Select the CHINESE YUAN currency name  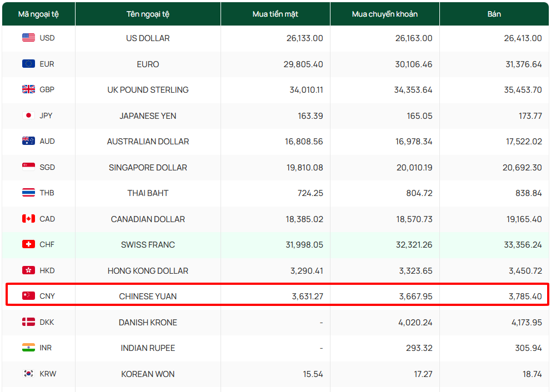pyautogui.click(x=148, y=296)
